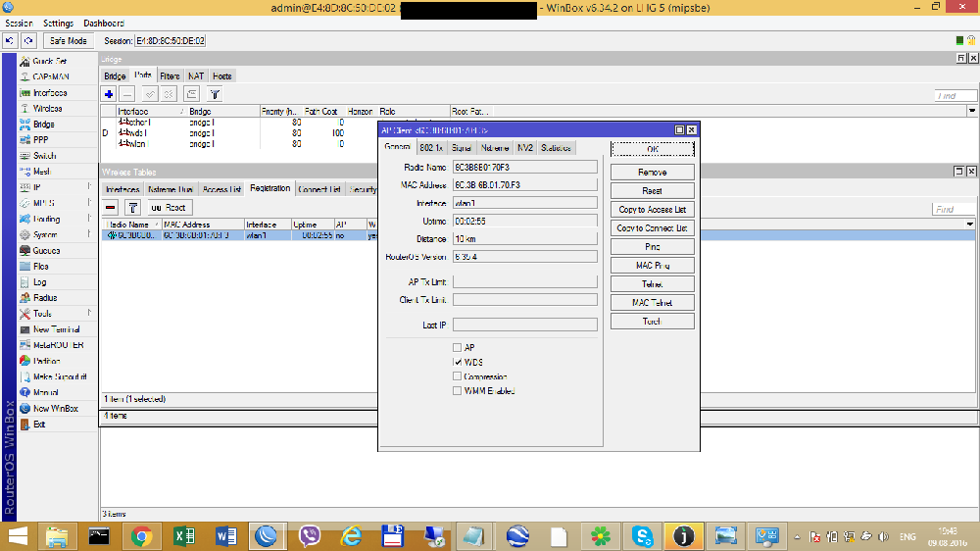Open Interfaces in sidebar

(x=50, y=92)
